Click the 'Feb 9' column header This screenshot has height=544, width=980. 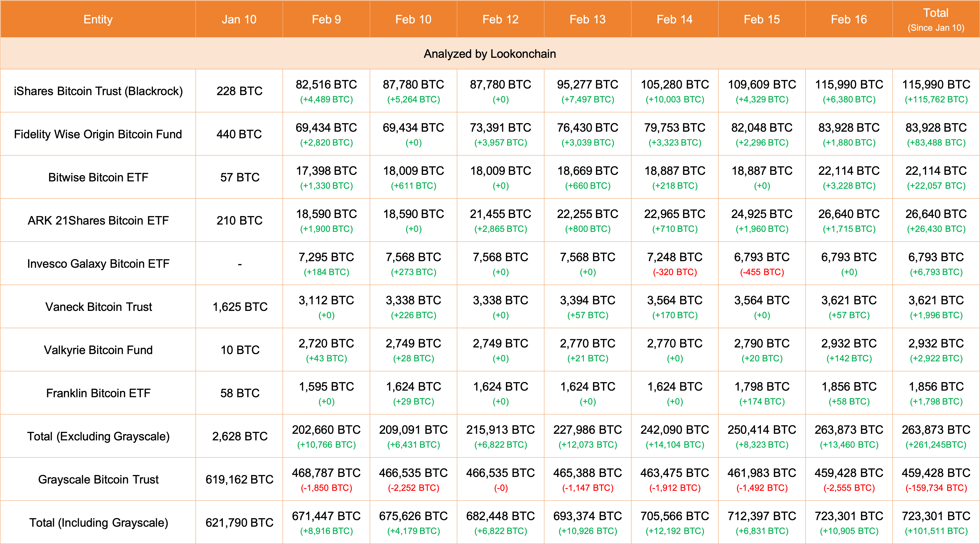pos(327,20)
